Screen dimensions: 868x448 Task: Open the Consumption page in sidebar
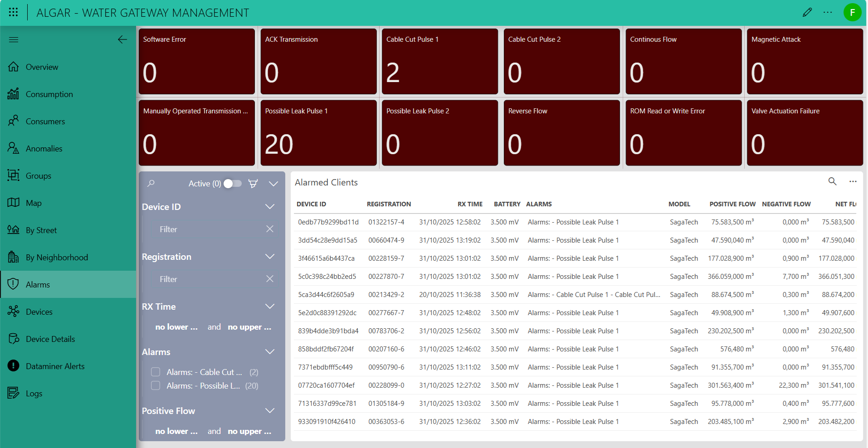(49, 94)
